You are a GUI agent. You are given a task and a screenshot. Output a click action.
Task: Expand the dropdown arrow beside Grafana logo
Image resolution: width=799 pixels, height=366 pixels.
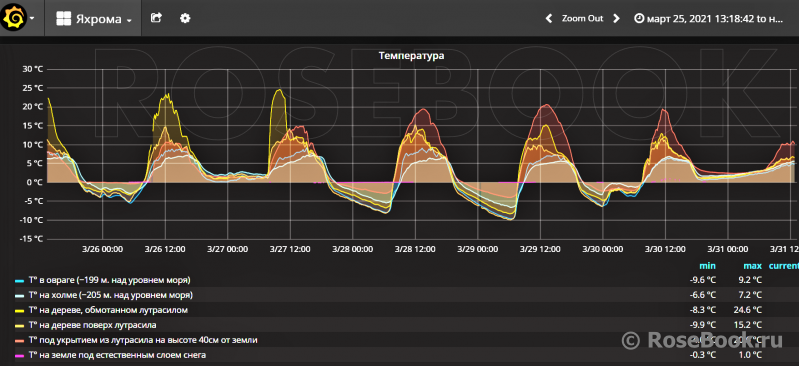32,18
